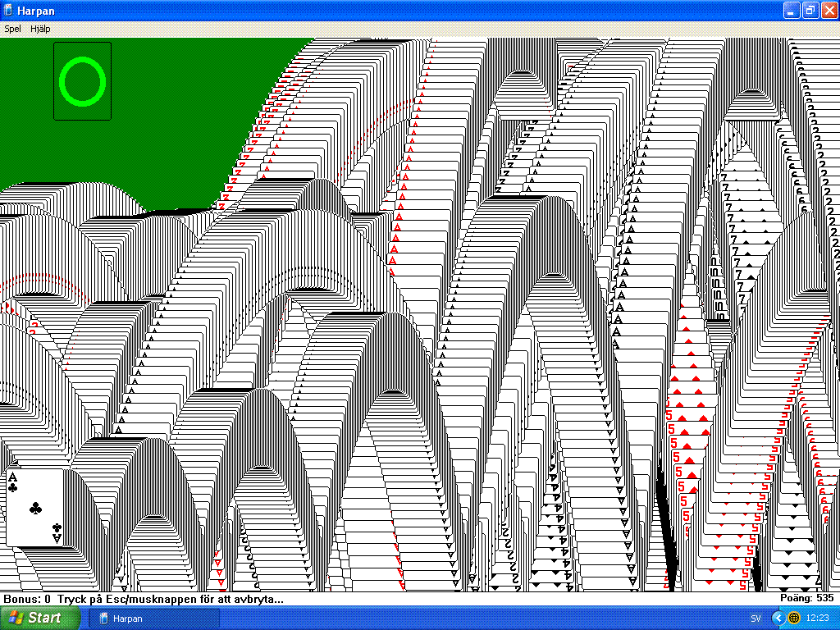840x630 pixels.
Task: Open the Hjälp menu
Action: click(x=40, y=29)
